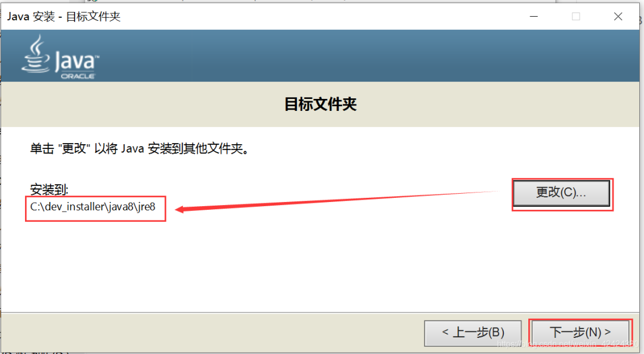644x354 pixels.
Task: Click the footer bar left of 上一步
Action: coord(205,333)
